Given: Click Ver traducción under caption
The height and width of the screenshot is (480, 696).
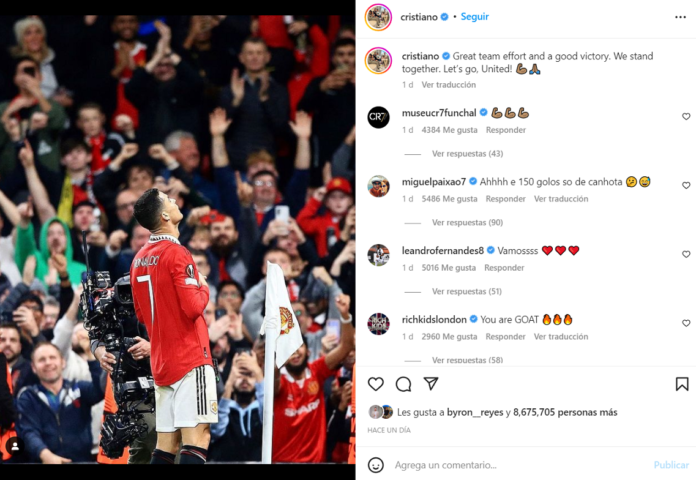Looking at the screenshot, I should [448, 85].
